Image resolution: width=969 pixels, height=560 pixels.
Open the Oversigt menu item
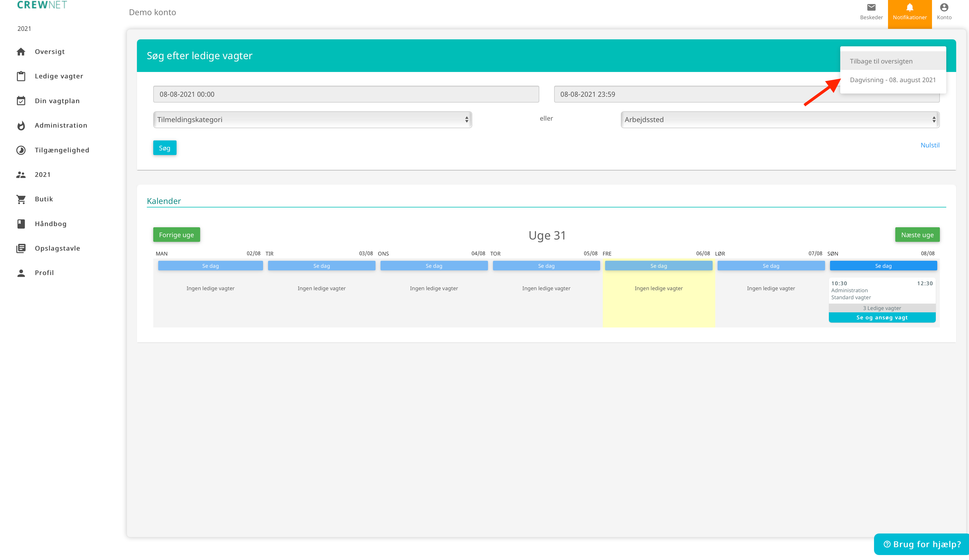[50, 52]
